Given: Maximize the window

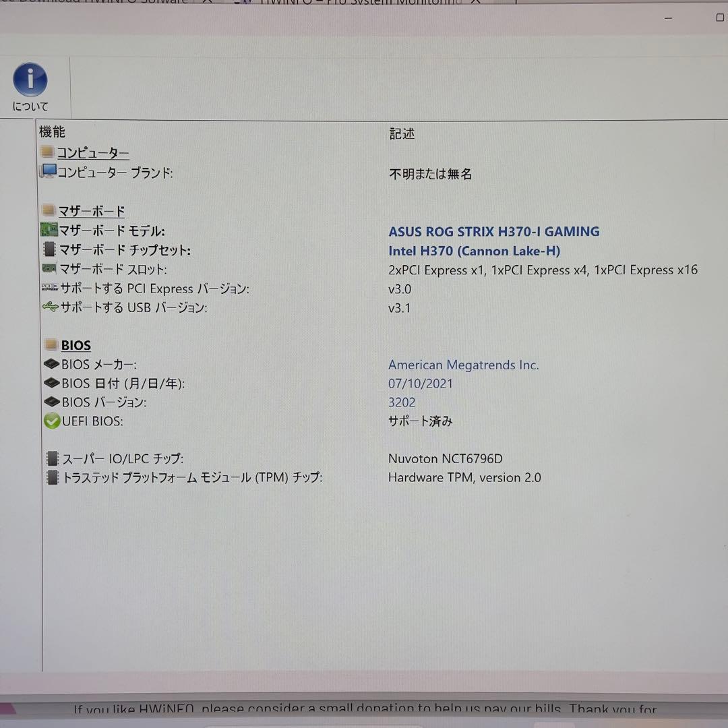Looking at the screenshot, I should pyautogui.click(x=720, y=18).
